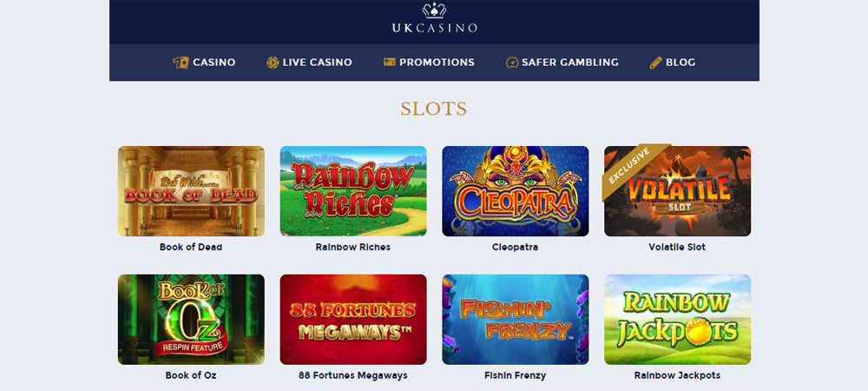The image size is (868, 391).
Task: Go to the Live Casino section
Action: coord(317,63)
